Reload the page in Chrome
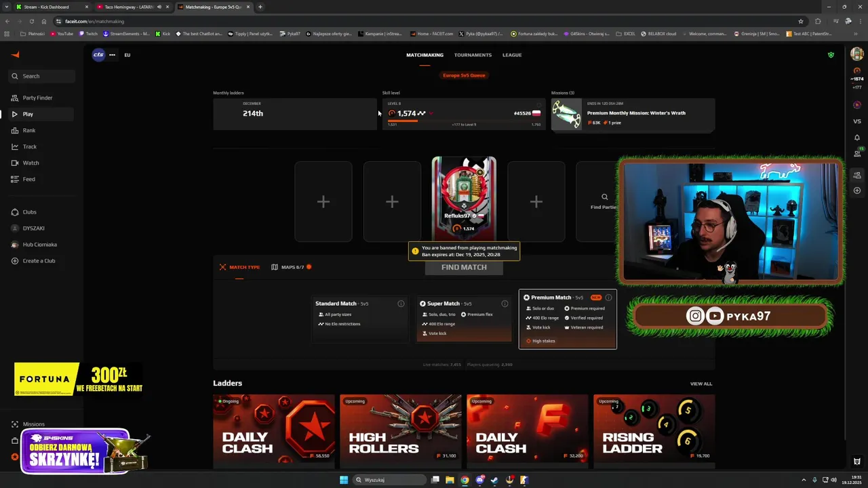This screenshot has height=488, width=868. (x=31, y=21)
